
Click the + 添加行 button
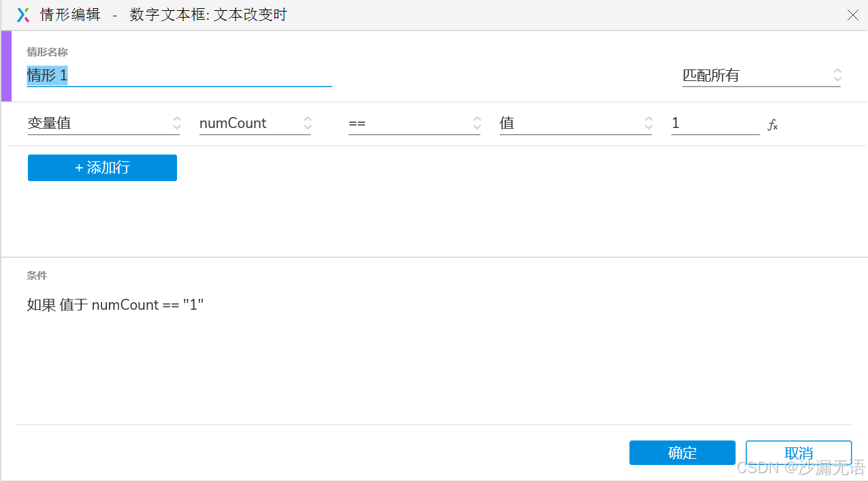(x=102, y=167)
